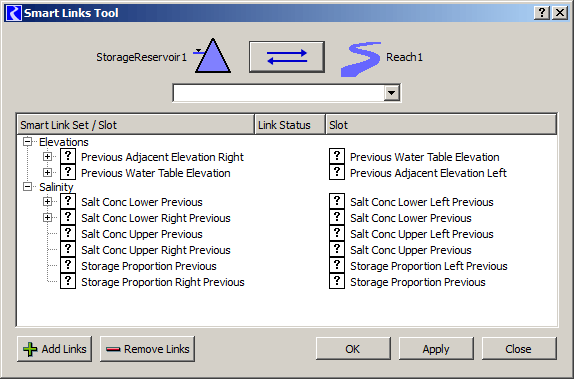Click the Reach1 river object icon
The height and width of the screenshot is (379, 574).
361,59
